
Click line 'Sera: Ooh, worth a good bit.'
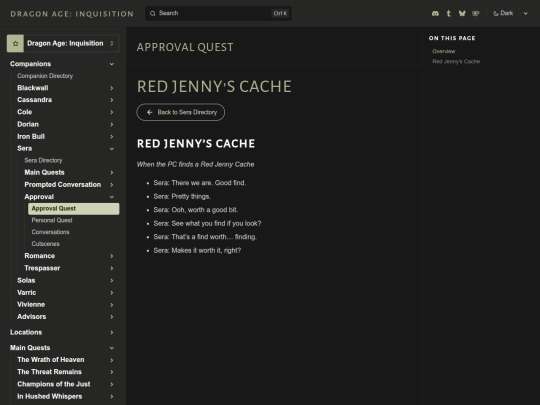pyautogui.click(x=196, y=210)
